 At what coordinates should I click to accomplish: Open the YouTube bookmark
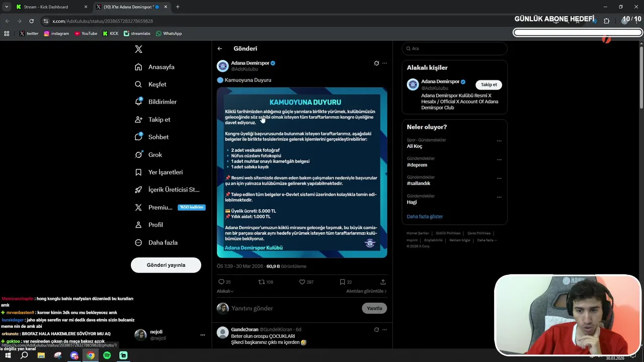pyautogui.click(x=86, y=34)
